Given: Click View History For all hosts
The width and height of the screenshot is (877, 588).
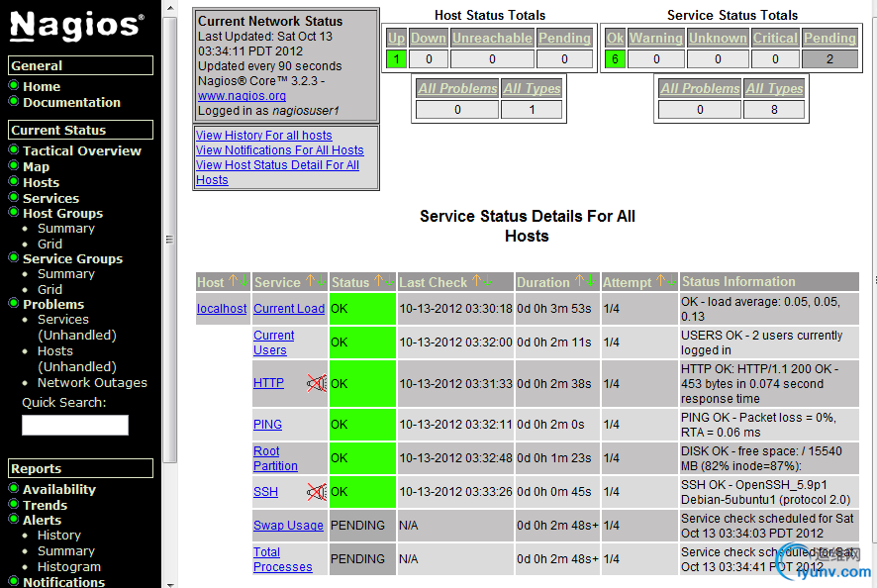Looking at the screenshot, I should 263,136.
